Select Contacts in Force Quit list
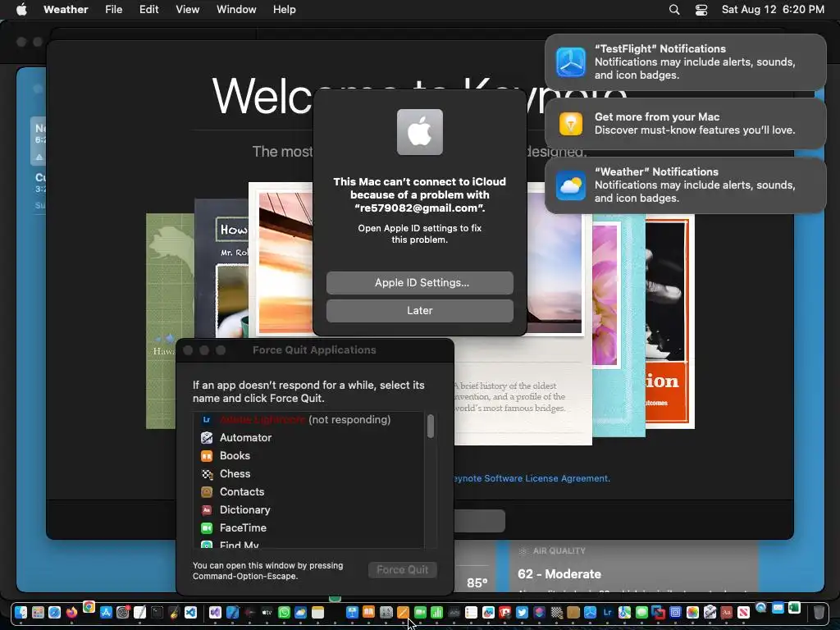 (309, 492)
